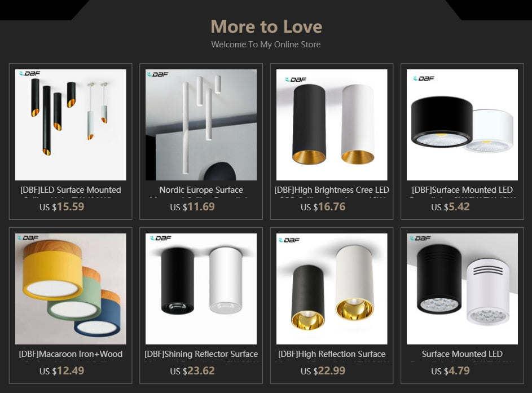
Task: Open the High Reflection gold reflector image
Action: tap(332, 289)
